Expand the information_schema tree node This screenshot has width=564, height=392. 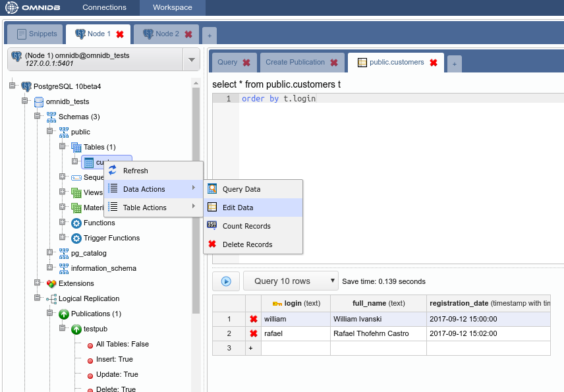tap(50, 268)
